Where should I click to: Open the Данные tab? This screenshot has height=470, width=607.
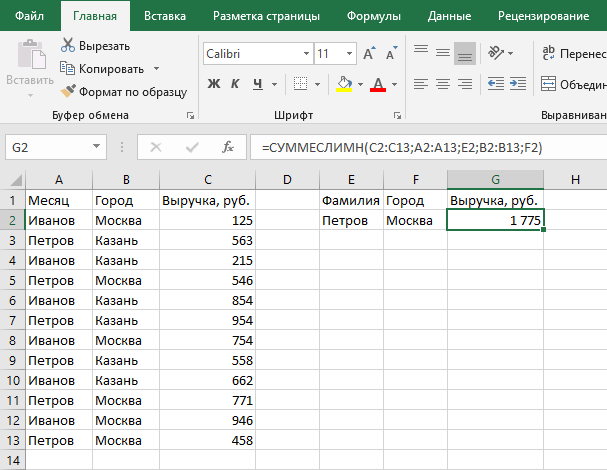(x=449, y=16)
